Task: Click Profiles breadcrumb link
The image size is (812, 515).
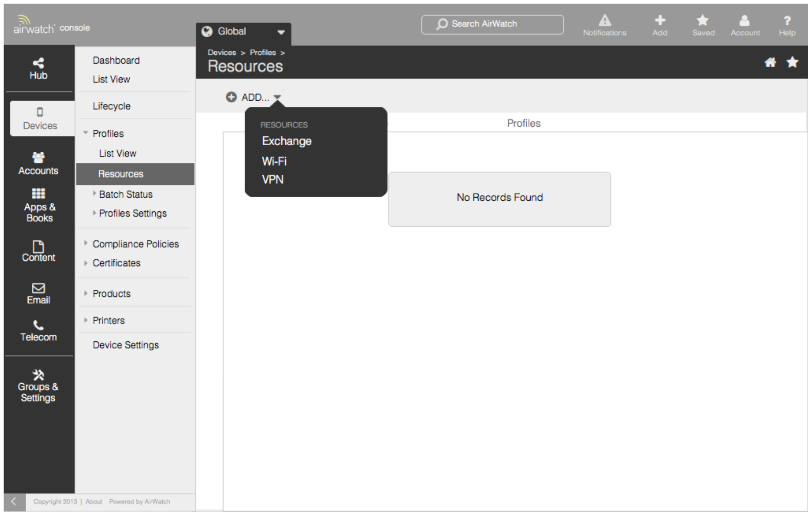Action: 263,52
